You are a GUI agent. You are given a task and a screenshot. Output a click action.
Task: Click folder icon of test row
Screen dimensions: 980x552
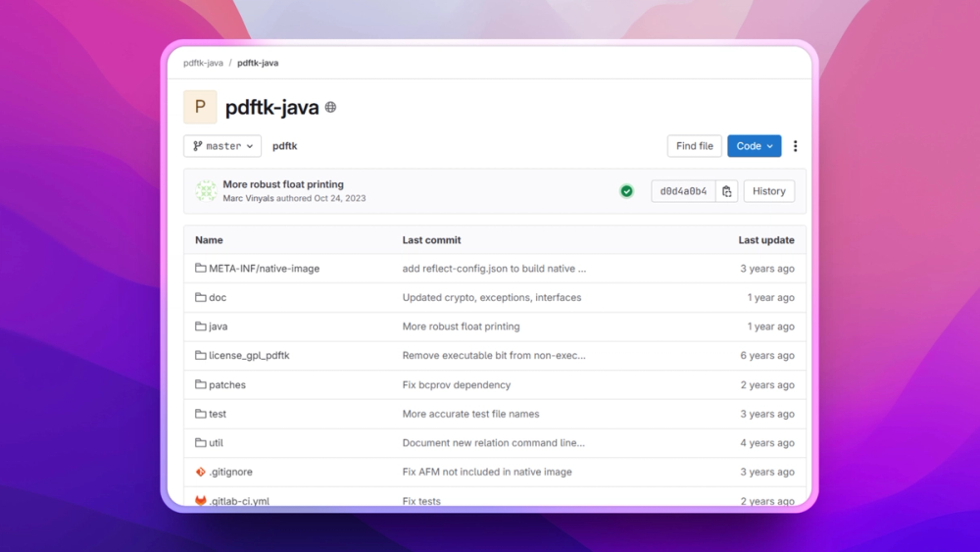pos(200,414)
